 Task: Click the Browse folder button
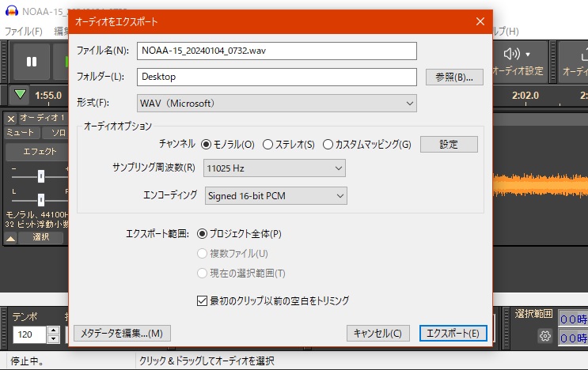click(x=453, y=77)
